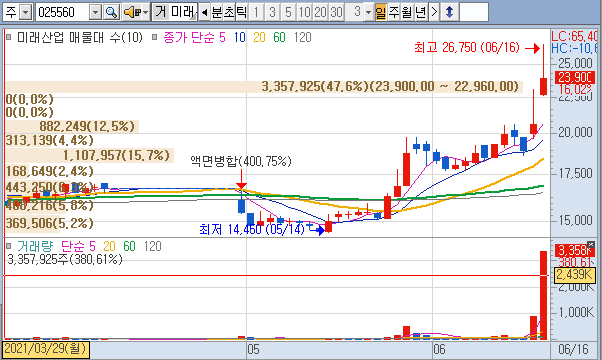Click the LC:65.40 readout

575,36
